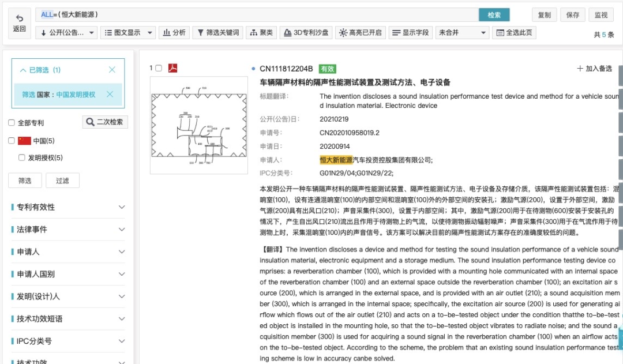The width and height of the screenshot is (623, 364).
Task: Click application date 20200914
Action: (335, 147)
